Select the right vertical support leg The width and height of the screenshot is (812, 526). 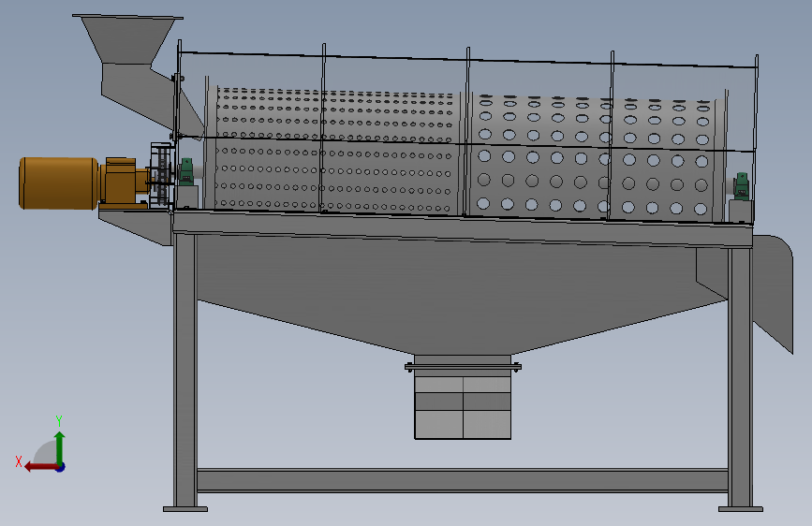tap(740, 378)
